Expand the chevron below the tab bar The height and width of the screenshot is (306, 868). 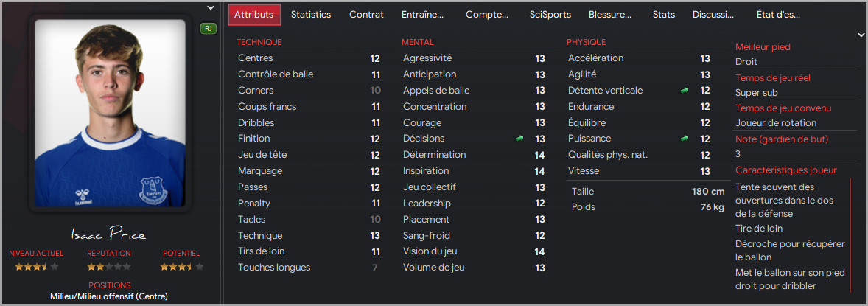click(860, 35)
